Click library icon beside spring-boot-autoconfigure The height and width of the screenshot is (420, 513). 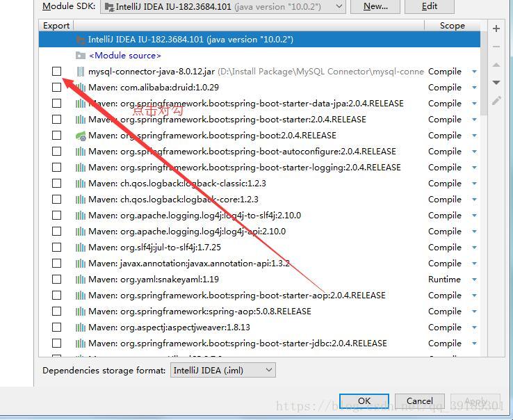[x=81, y=152]
